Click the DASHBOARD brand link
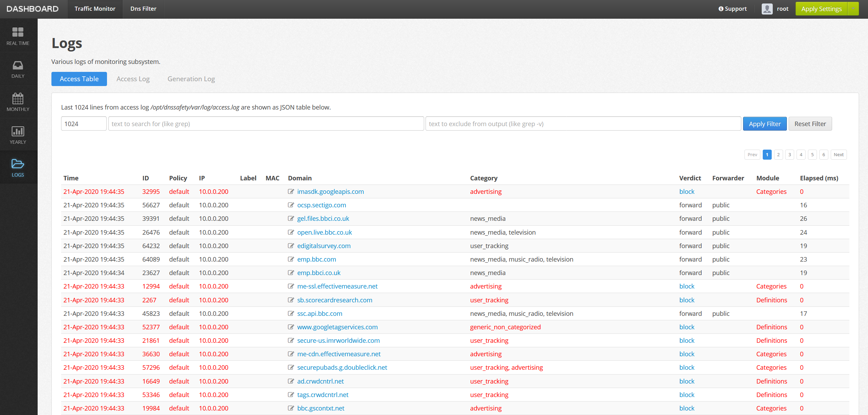This screenshot has height=415, width=868. coord(32,9)
